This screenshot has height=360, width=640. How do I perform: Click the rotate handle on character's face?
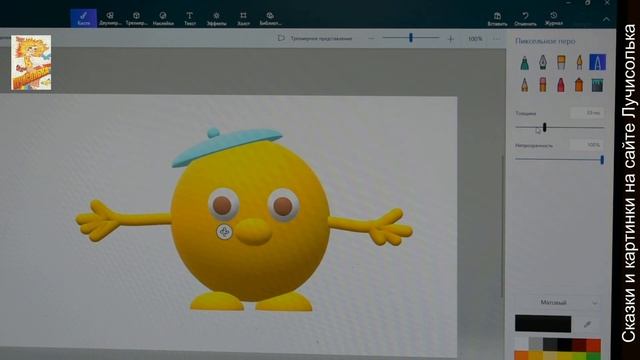click(224, 232)
